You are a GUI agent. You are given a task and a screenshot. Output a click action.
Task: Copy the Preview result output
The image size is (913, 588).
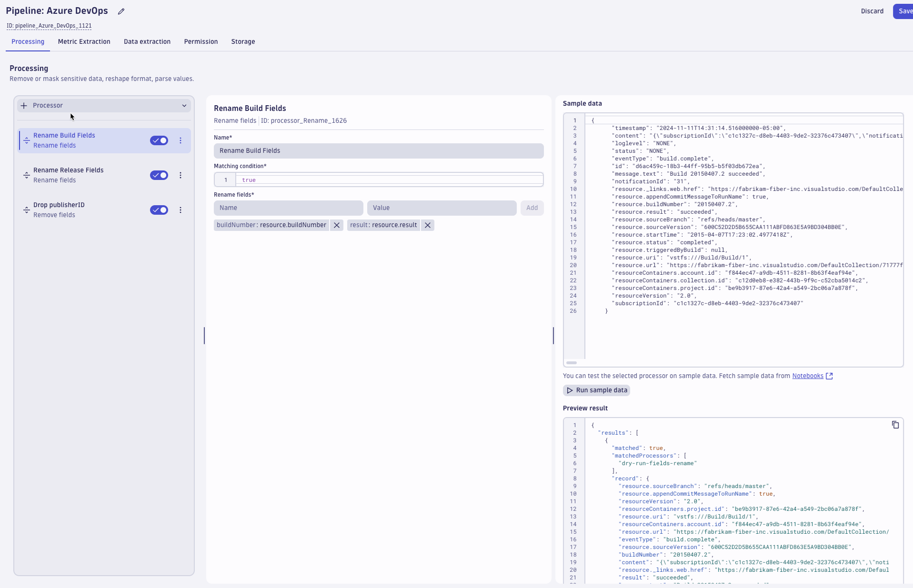click(x=895, y=425)
